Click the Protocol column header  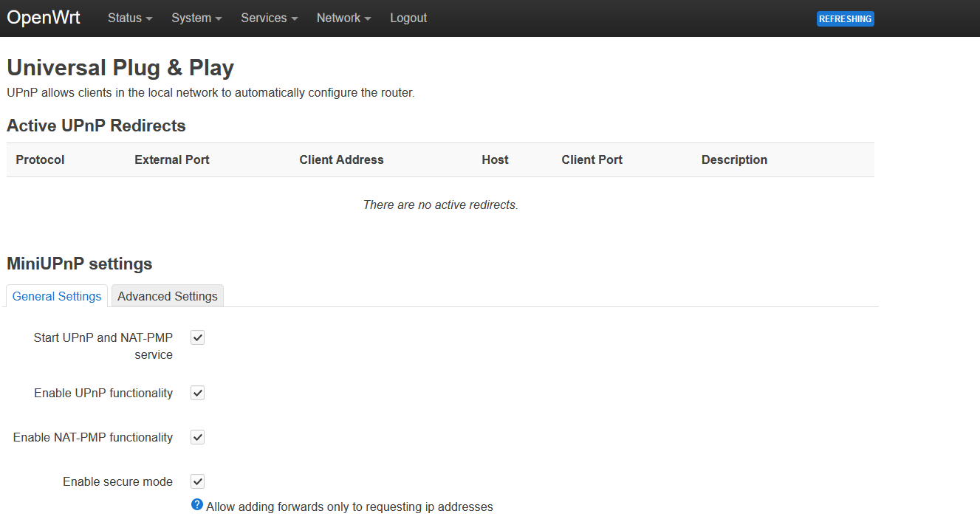coord(39,159)
